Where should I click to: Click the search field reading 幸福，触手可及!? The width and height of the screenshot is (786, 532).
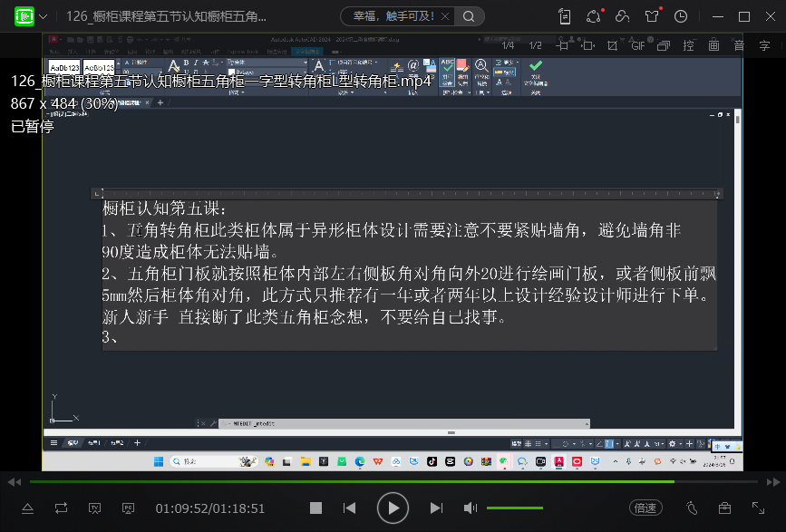pos(393,16)
